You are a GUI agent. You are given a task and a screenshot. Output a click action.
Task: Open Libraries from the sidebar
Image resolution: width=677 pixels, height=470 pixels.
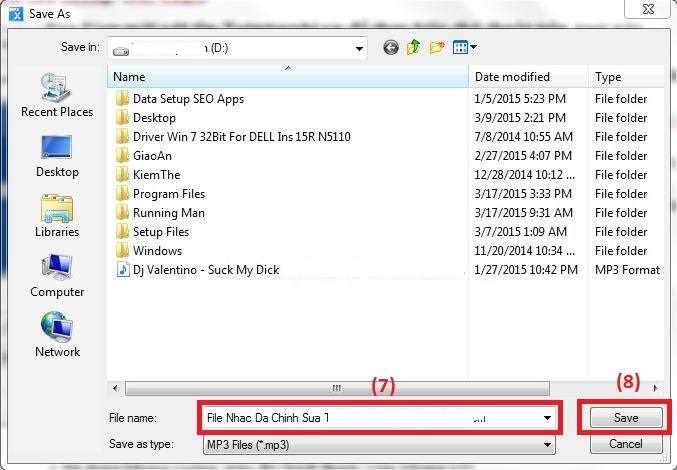[57, 216]
